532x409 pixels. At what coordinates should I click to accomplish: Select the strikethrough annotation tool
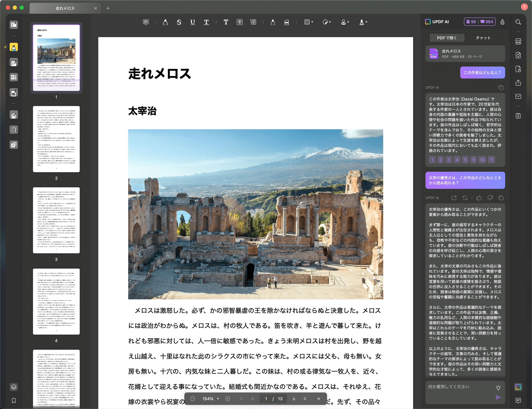click(x=179, y=22)
